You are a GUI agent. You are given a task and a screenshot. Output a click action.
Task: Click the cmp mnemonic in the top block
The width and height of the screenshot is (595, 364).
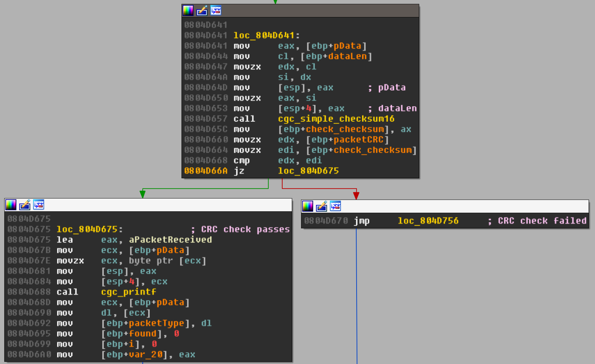pos(242,160)
